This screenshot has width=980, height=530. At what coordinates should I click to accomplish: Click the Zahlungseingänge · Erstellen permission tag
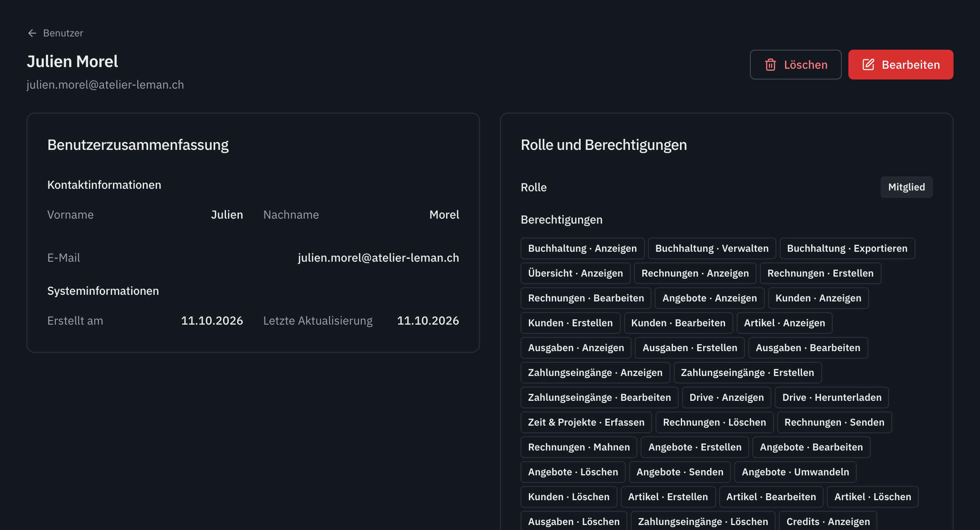click(x=747, y=373)
